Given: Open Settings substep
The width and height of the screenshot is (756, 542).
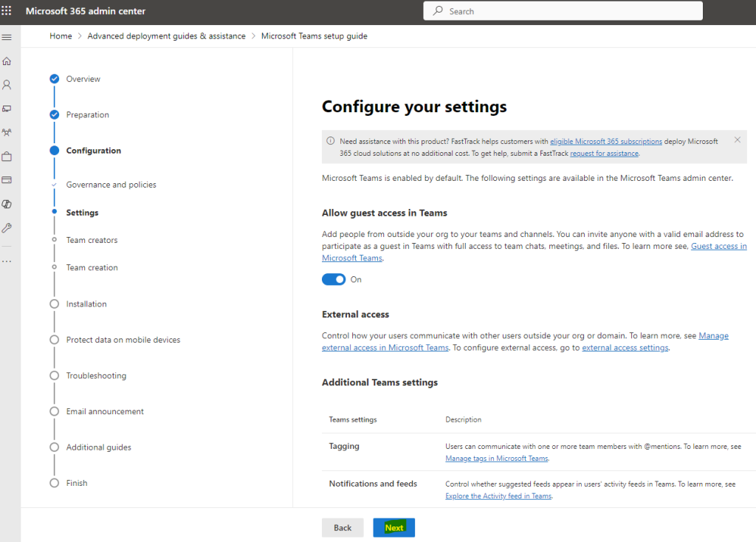Looking at the screenshot, I should pos(82,213).
